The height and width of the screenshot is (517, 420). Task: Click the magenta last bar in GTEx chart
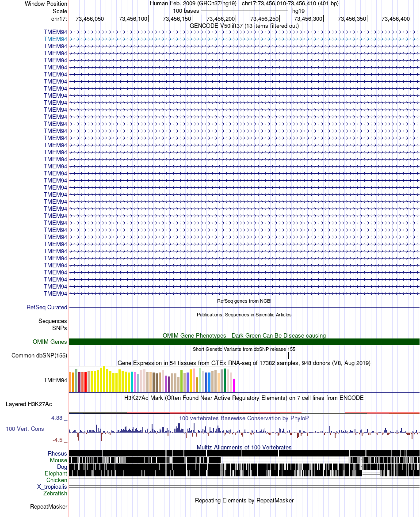234,385
